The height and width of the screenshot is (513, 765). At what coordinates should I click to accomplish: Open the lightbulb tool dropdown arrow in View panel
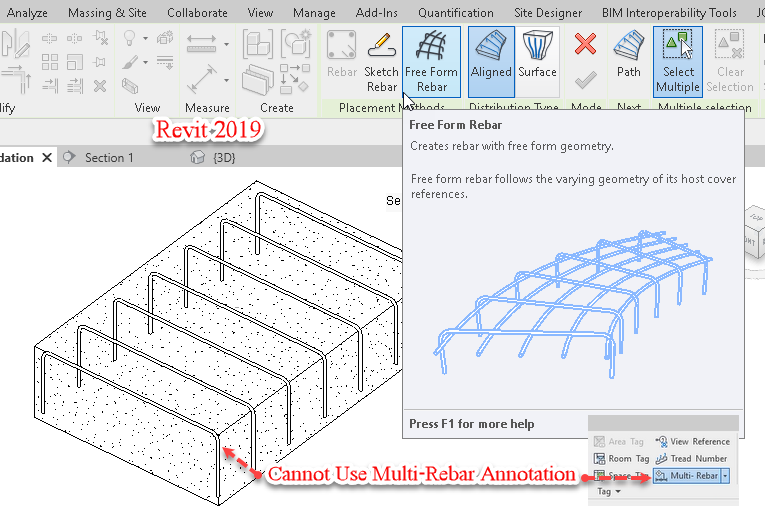[x=146, y=39]
